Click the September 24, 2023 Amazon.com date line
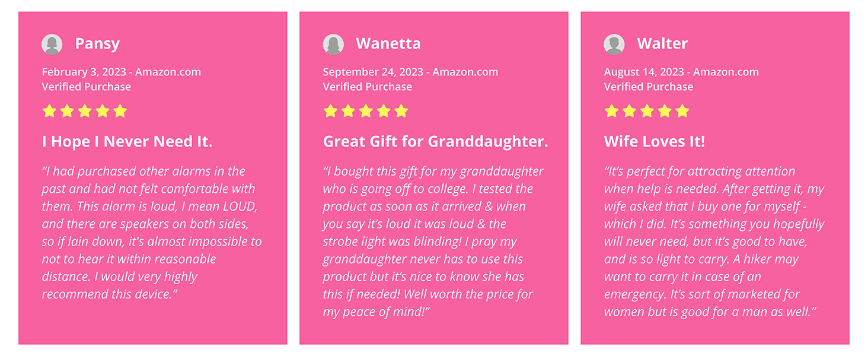868x356 pixels. click(410, 72)
